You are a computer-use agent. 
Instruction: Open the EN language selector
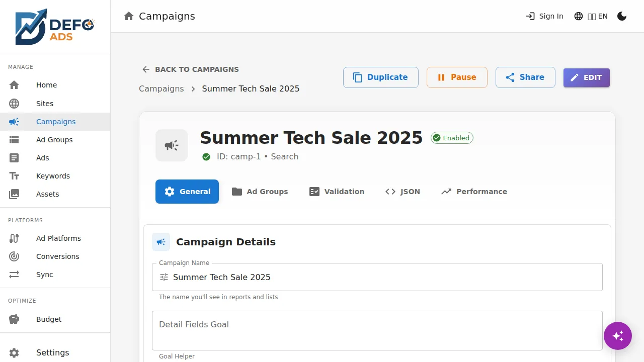tap(591, 16)
